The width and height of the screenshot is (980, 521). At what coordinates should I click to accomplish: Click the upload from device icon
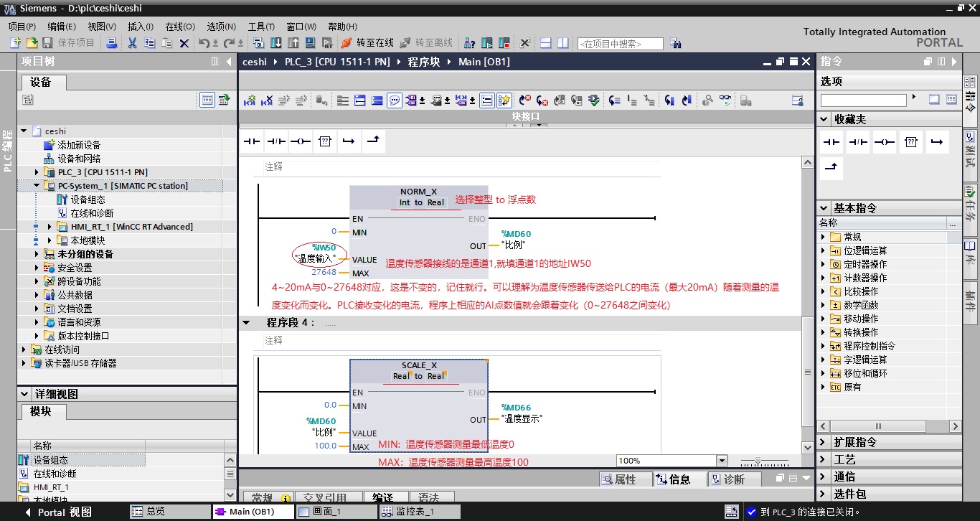293,43
